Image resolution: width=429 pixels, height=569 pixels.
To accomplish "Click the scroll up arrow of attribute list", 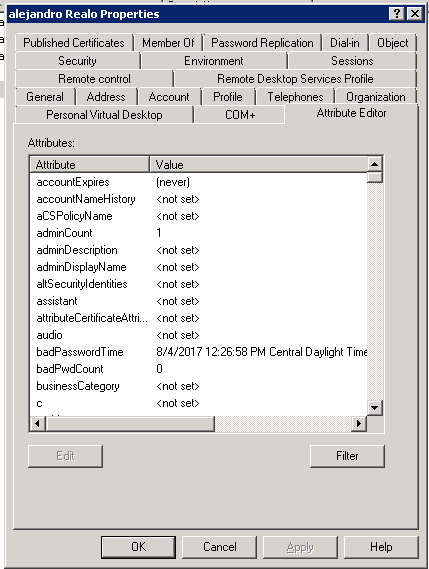I will [x=374, y=164].
